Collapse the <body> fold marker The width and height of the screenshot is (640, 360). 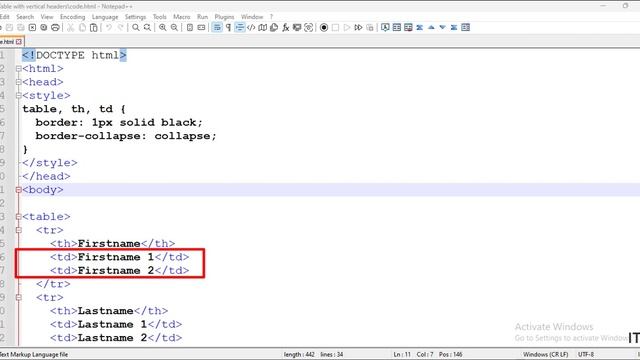coord(18,190)
